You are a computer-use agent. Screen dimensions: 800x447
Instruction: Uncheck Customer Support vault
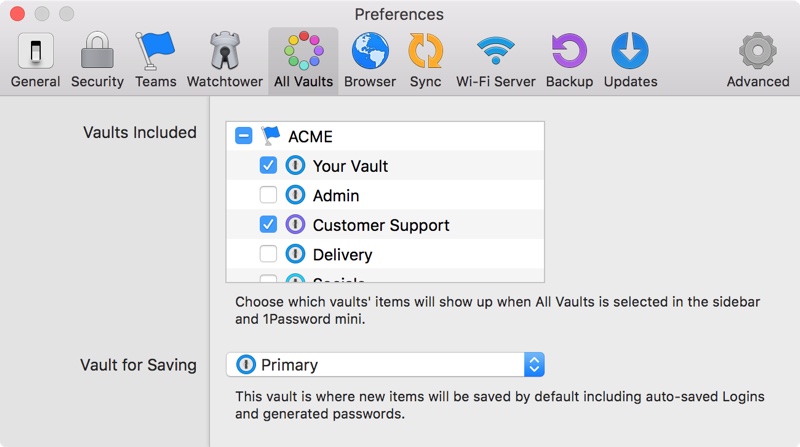click(268, 225)
